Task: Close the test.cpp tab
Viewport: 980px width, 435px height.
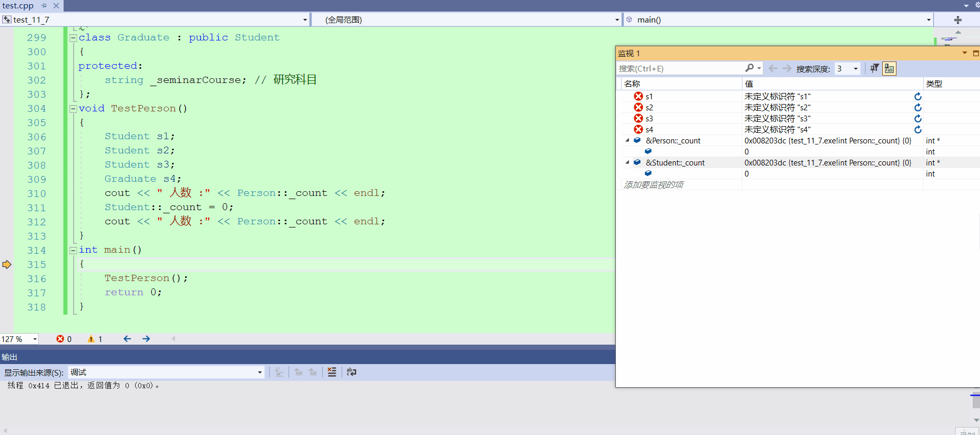Action: [56, 5]
